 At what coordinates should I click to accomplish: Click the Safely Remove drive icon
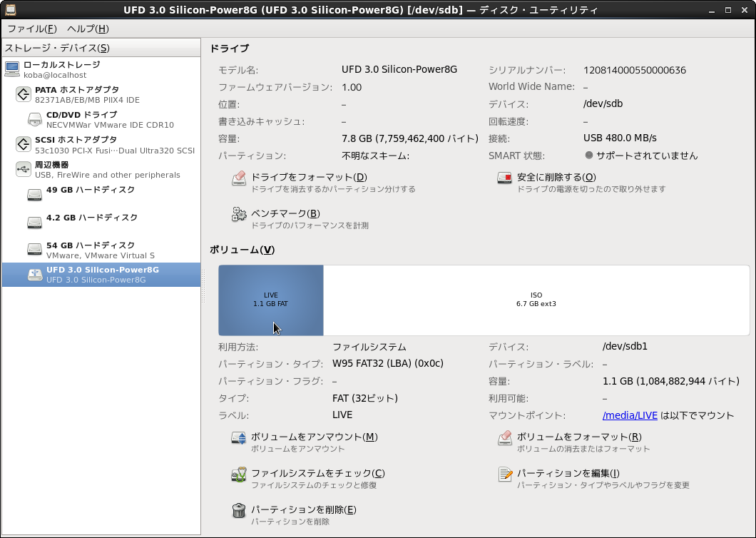pos(505,179)
